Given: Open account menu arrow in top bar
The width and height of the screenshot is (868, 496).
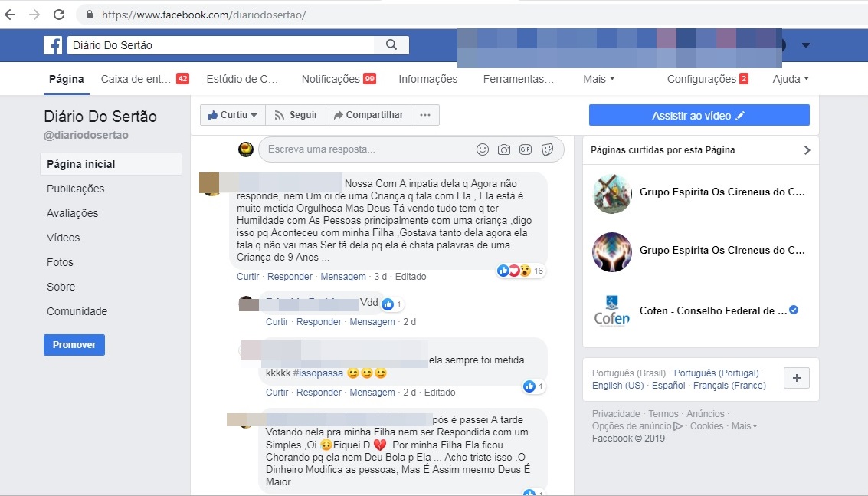Looking at the screenshot, I should point(806,45).
